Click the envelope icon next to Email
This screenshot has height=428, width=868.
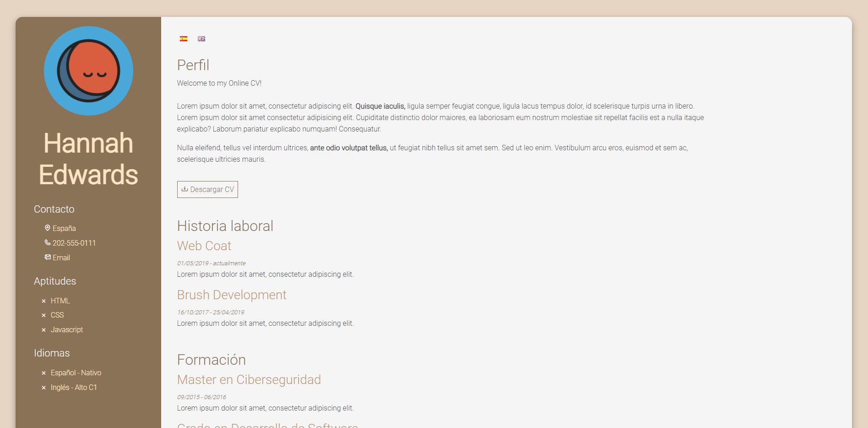click(x=48, y=257)
